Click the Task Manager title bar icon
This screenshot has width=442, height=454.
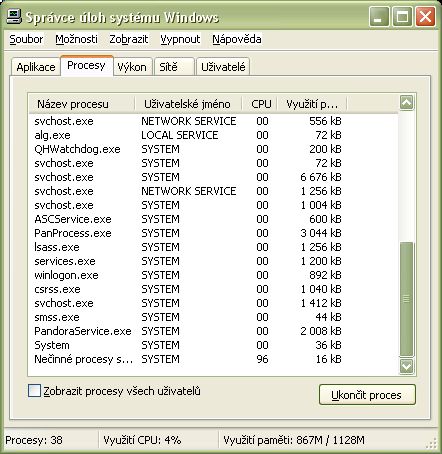pyautogui.click(x=14, y=17)
